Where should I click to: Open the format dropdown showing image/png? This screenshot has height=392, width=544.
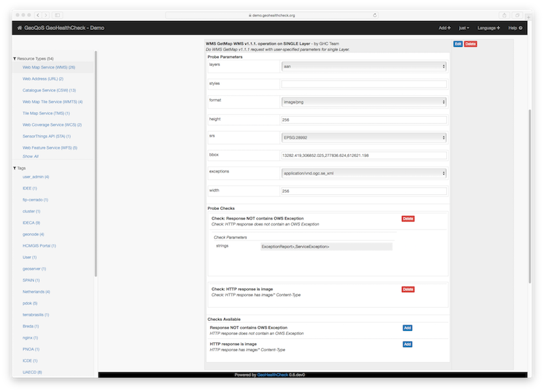tap(363, 102)
